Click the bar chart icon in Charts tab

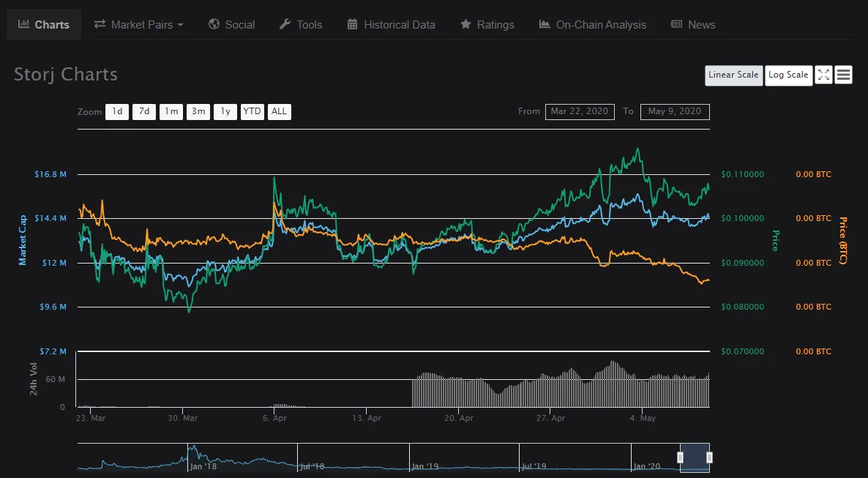tap(23, 24)
